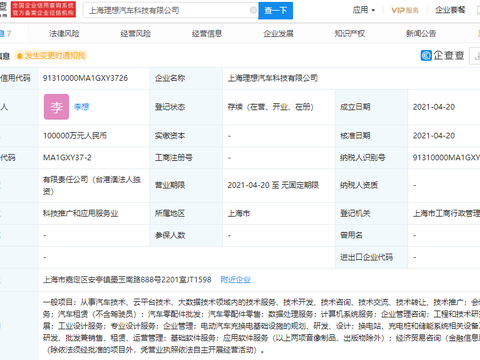Open 企业套餐 link
480x360 pixels.
click(x=450, y=10)
